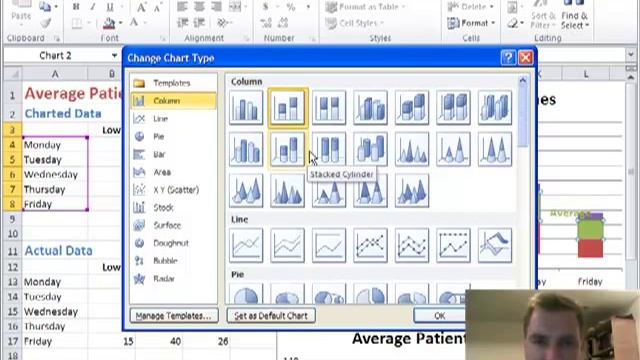Select the 3-D Cylinder chart
The image size is (640, 360).
point(370,149)
